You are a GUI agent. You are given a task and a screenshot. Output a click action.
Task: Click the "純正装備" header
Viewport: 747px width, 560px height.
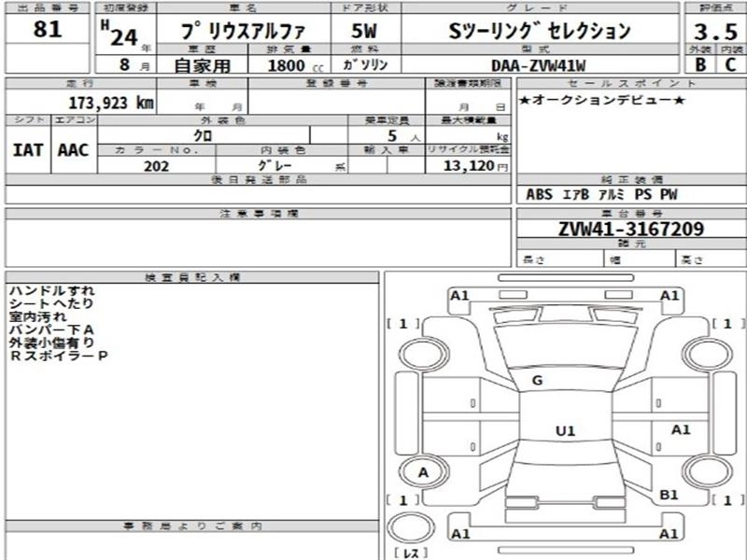click(x=632, y=179)
